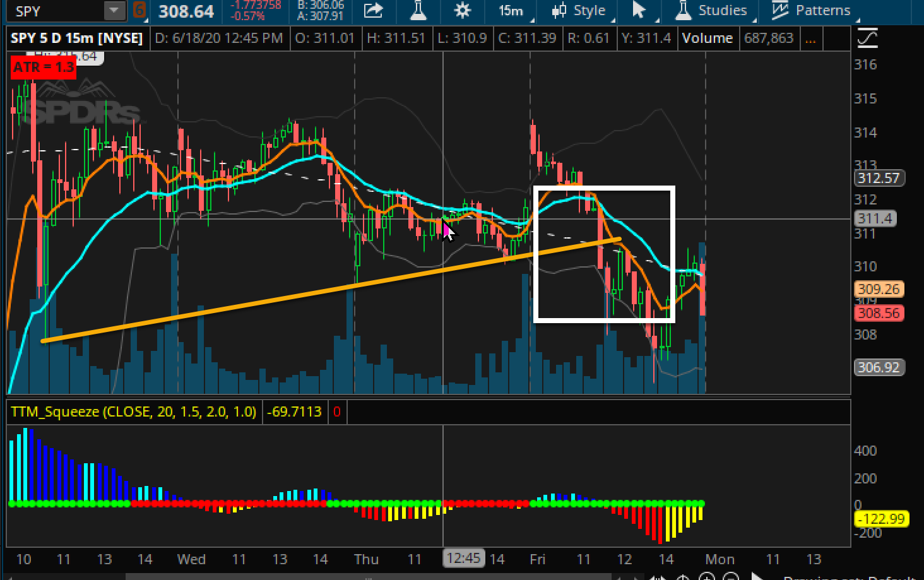The image size is (924, 580).
Task: Click the B: 306.06 bid value
Action: (321, 5)
